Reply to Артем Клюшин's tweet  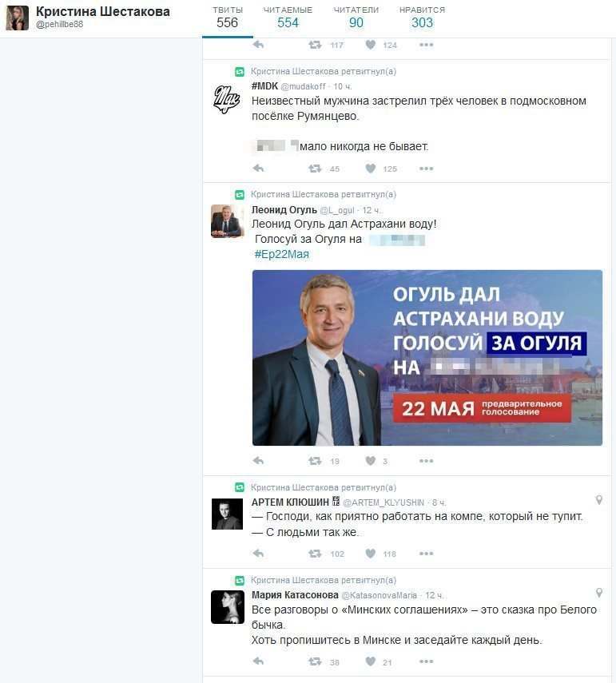tap(258, 554)
